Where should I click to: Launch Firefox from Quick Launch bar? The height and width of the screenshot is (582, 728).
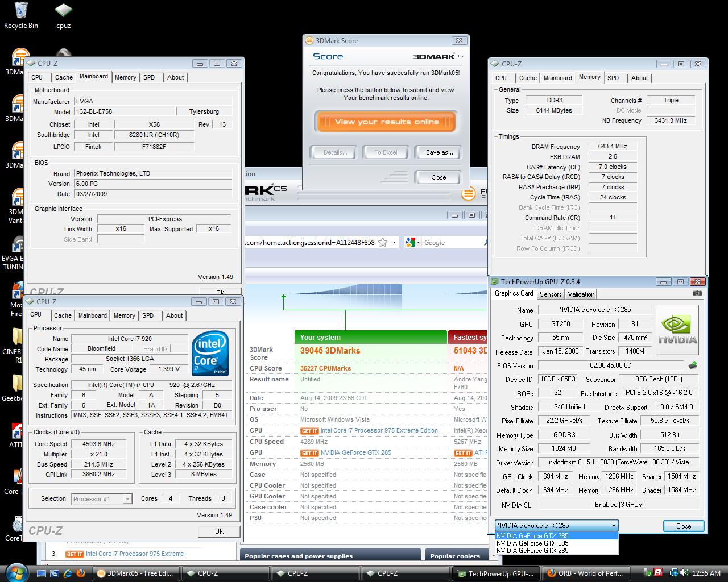81,573
